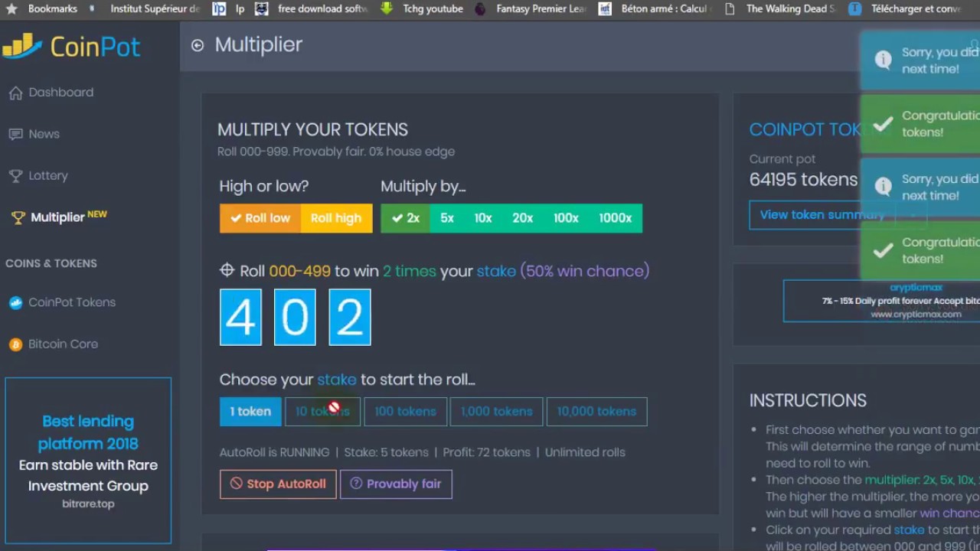Click the first roll digit 4
The image size is (980, 551).
(x=240, y=317)
